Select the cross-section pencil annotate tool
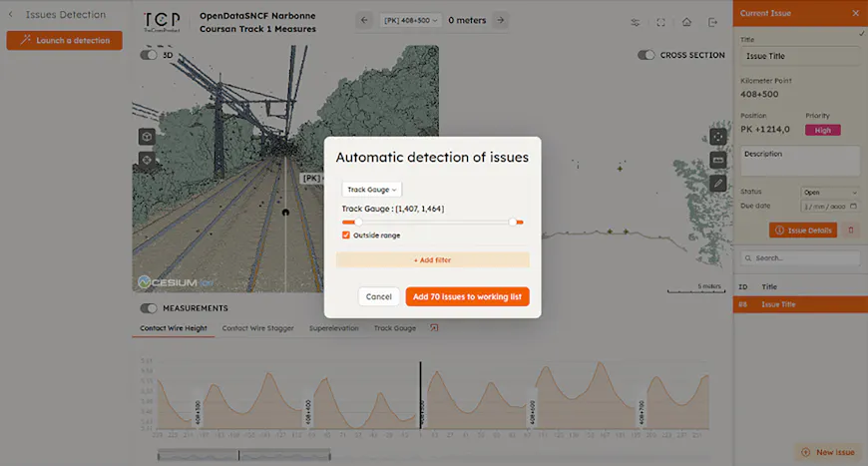The width and height of the screenshot is (868, 466). 718,184
